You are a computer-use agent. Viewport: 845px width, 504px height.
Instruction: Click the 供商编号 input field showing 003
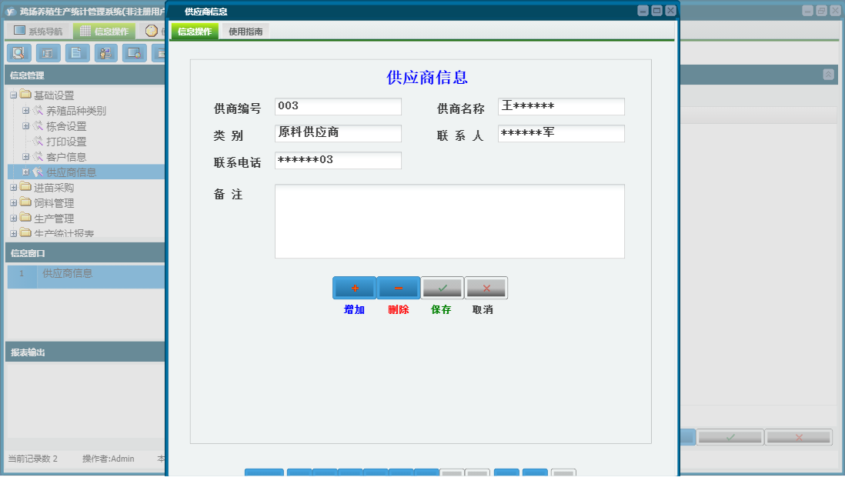[337, 106]
